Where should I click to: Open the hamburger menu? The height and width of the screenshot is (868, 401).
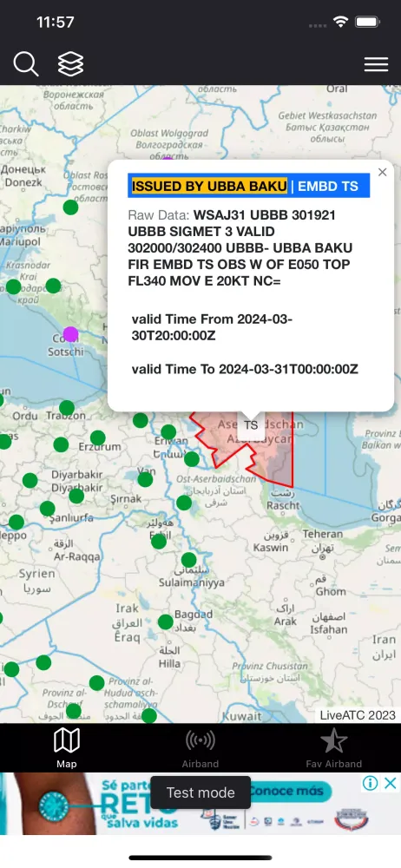click(376, 65)
